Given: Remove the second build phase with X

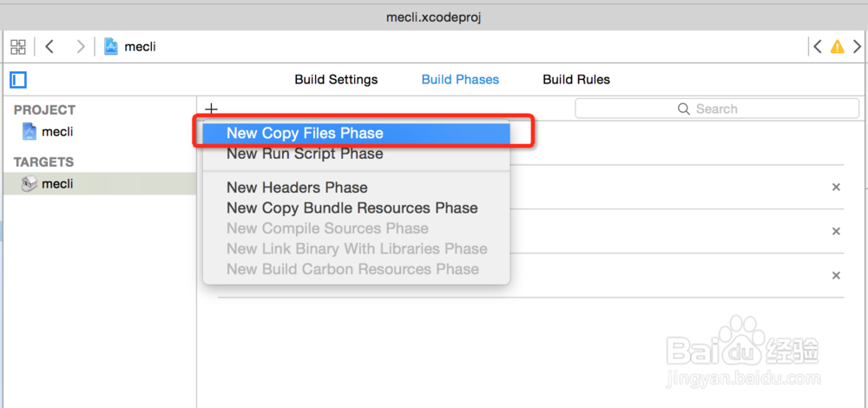Looking at the screenshot, I should tap(836, 231).
